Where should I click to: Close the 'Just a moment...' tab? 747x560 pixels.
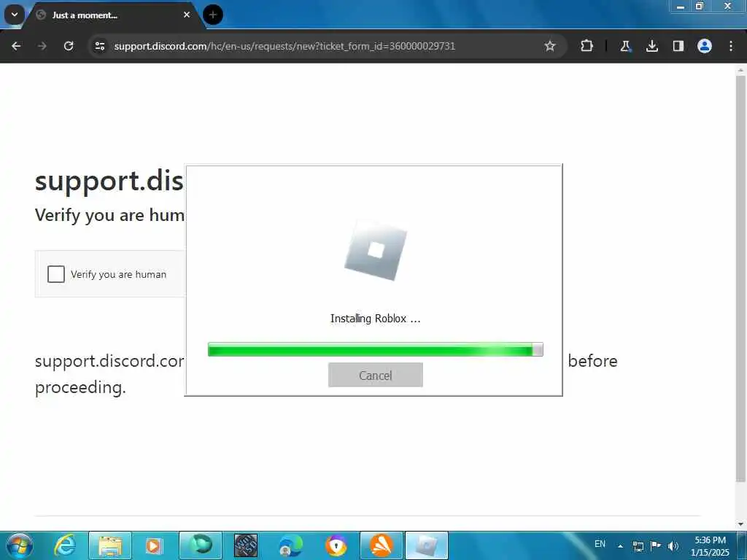(x=187, y=15)
